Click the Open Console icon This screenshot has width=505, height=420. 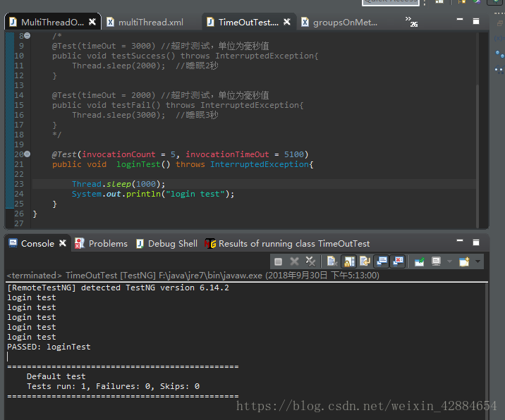(x=464, y=261)
